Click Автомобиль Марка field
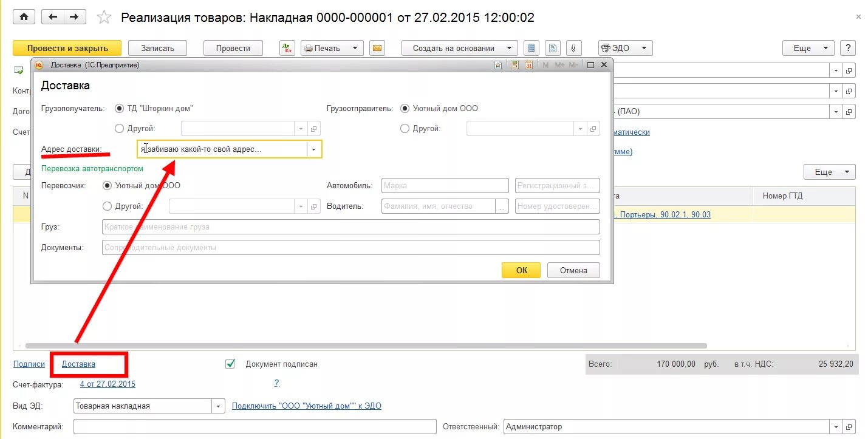The height and width of the screenshot is (439, 868). [x=445, y=186]
